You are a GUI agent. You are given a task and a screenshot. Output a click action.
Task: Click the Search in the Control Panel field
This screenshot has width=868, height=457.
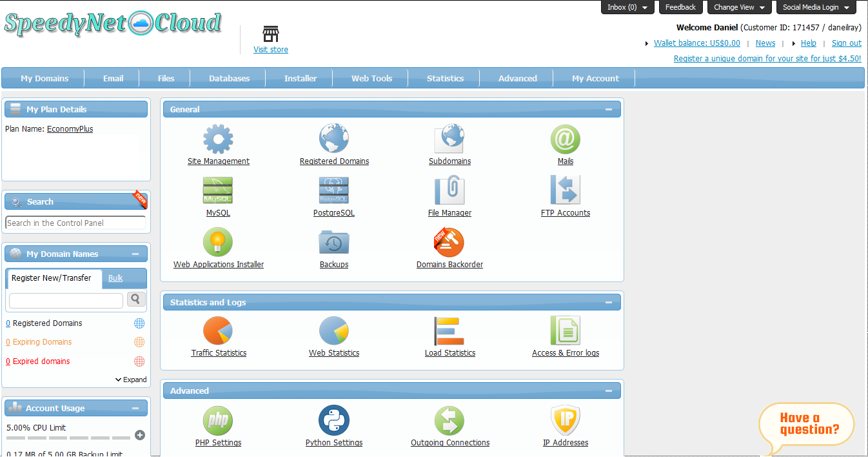75,223
